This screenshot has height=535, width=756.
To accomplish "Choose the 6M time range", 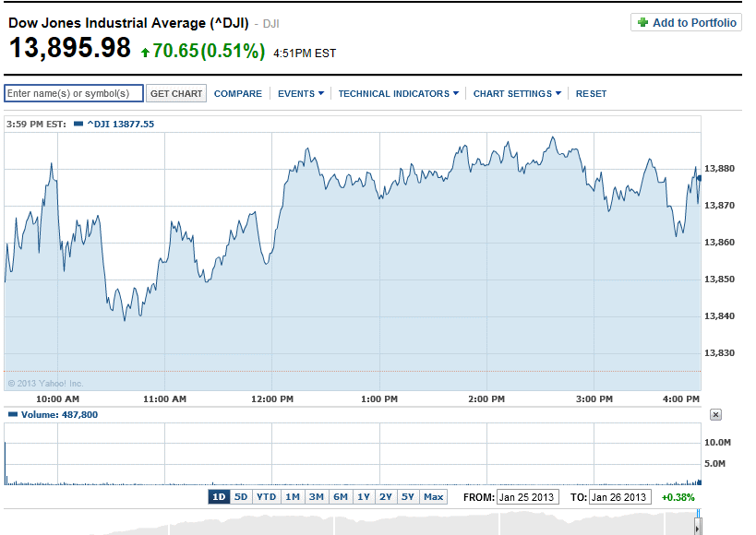I will (x=341, y=496).
